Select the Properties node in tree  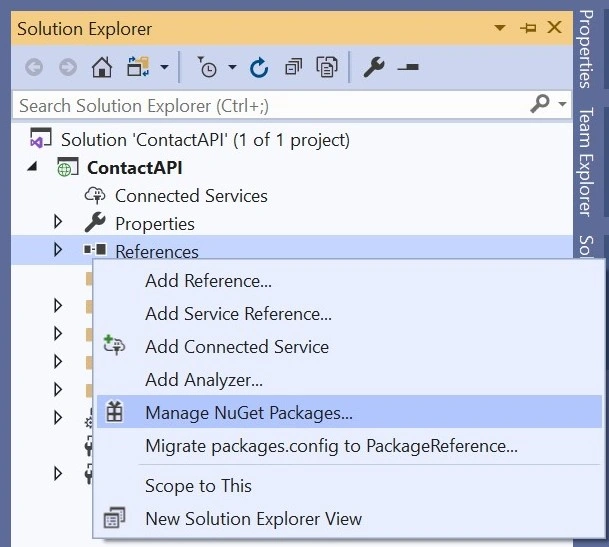(x=155, y=224)
